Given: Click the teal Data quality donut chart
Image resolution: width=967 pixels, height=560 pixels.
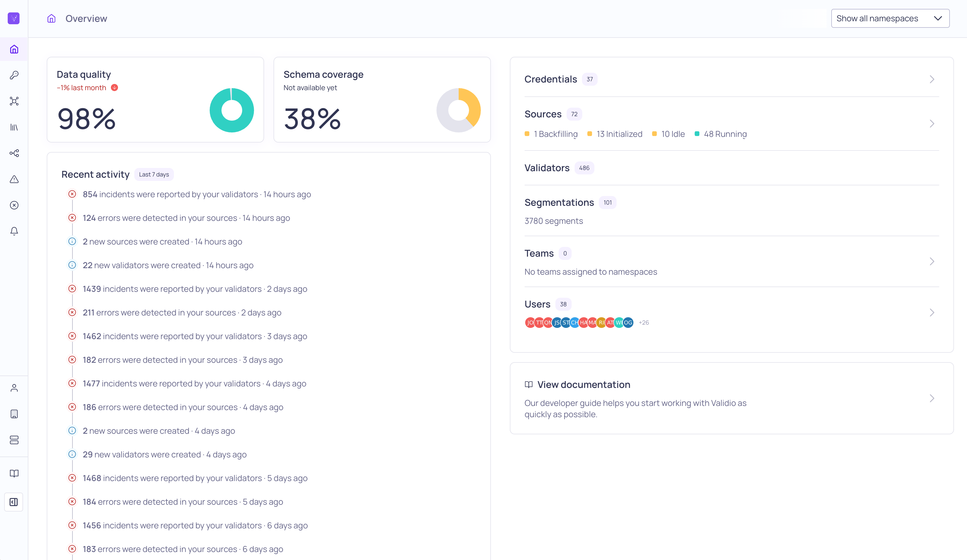Looking at the screenshot, I should pyautogui.click(x=232, y=111).
